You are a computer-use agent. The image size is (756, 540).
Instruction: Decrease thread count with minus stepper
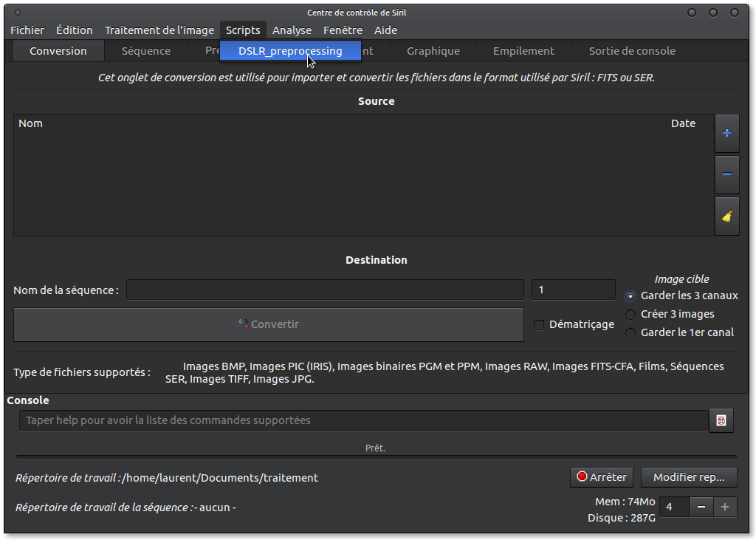pyautogui.click(x=701, y=507)
